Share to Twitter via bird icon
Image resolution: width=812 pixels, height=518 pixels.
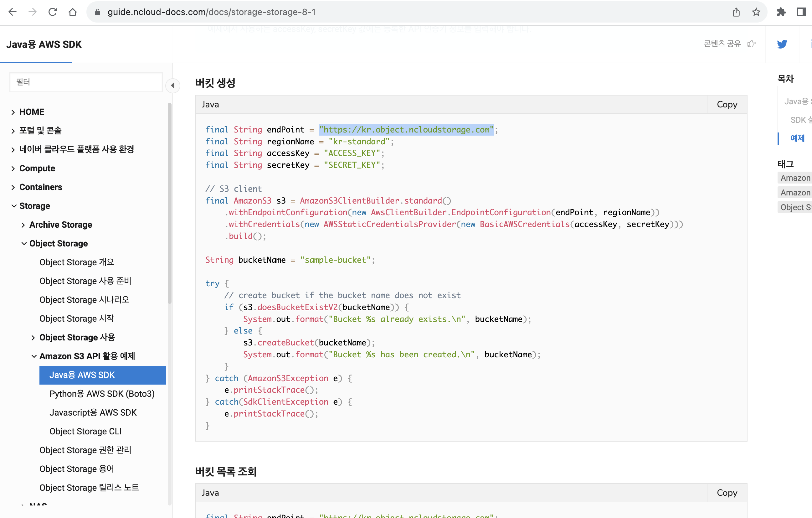(x=782, y=44)
